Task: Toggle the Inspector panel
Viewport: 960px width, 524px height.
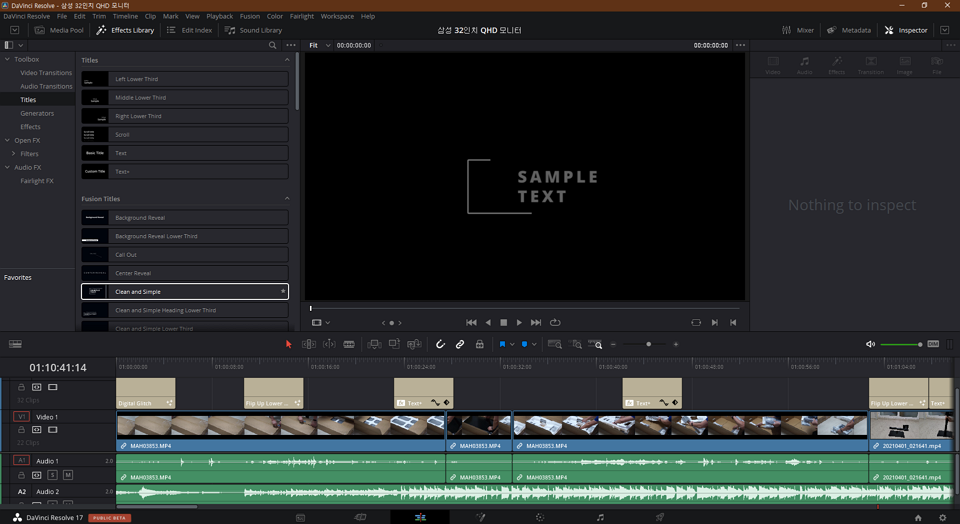Action: click(906, 30)
